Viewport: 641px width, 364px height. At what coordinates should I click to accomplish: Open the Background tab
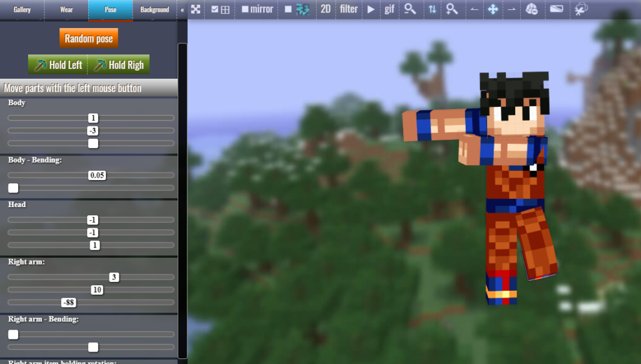[x=155, y=9]
